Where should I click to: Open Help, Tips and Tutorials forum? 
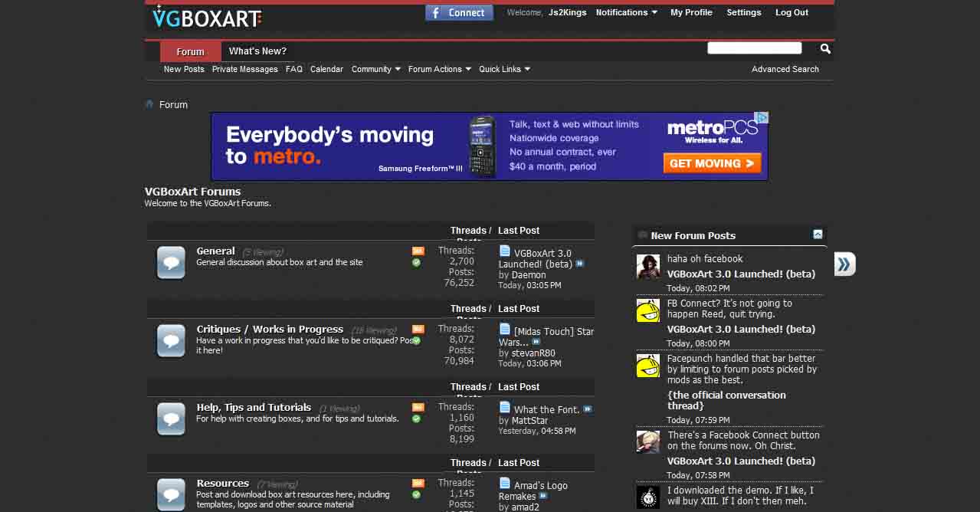(254, 407)
